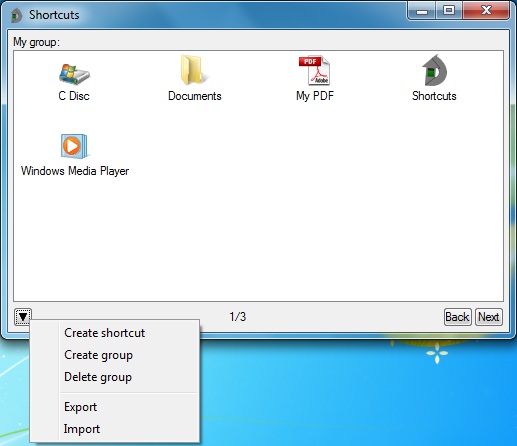The width and height of the screenshot is (517, 446).
Task: Collapse the dropdown arrow menu button
Action: point(23,317)
